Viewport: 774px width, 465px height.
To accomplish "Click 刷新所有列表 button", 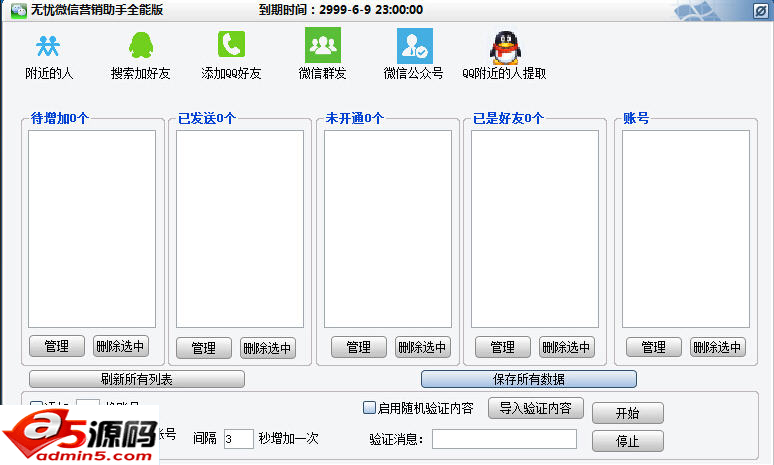I will click(137, 379).
